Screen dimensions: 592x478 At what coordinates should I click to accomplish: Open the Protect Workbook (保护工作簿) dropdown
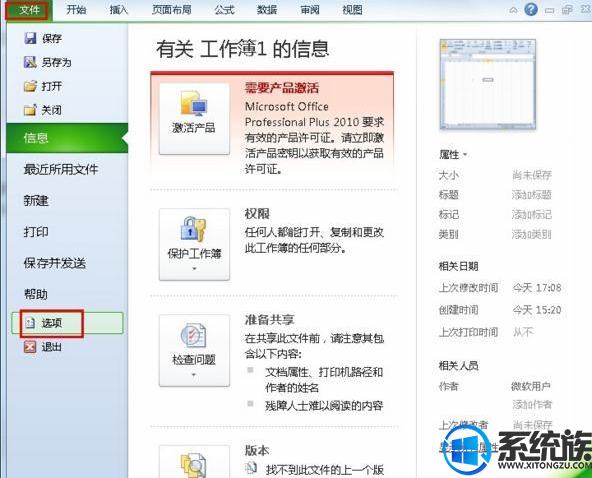(x=194, y=244)
